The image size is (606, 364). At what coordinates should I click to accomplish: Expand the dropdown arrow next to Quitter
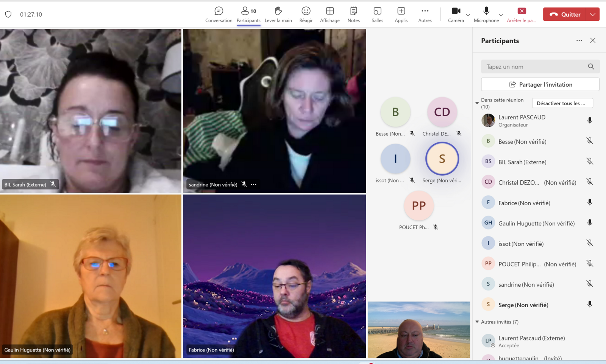pyautogui.click(x=593, y=14)
